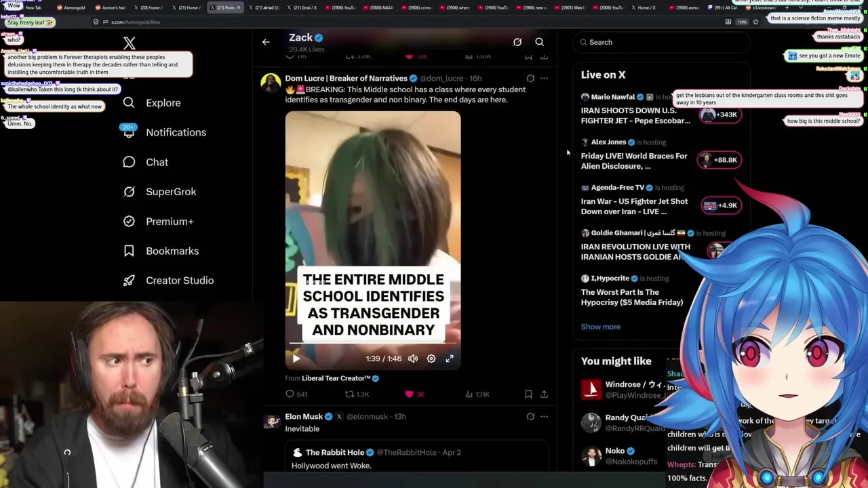The height and width of the screenshot is (488, 868).
Task: Open I,Hypocrite The Worst Part stream
Action: (632, 297)
